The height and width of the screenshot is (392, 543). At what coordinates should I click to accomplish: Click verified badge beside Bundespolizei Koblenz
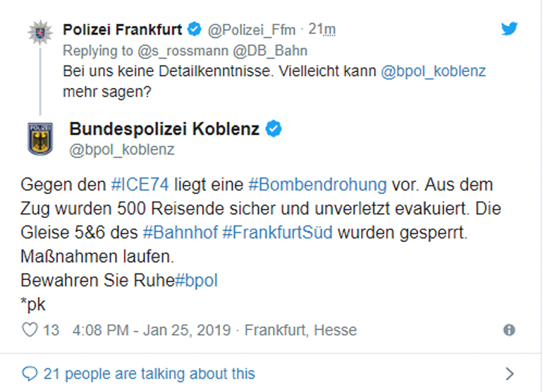[274, 128]
